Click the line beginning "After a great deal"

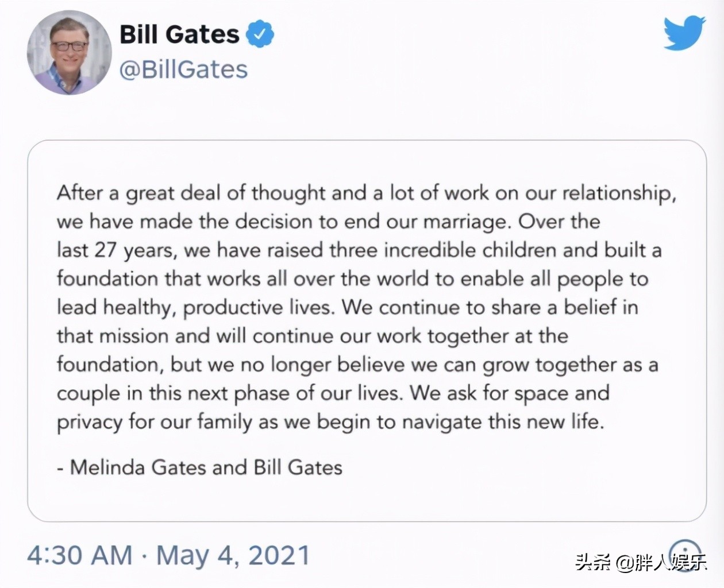coord(366,193)
